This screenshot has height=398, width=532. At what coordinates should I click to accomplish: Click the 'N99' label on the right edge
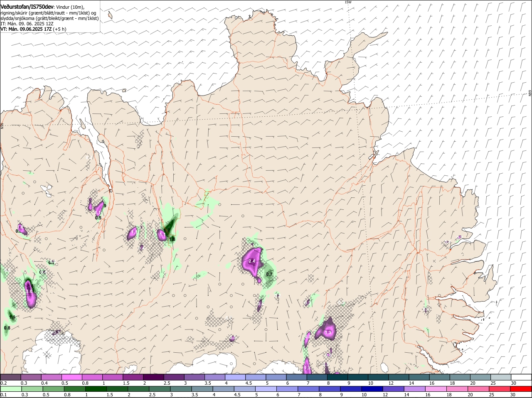530,93
